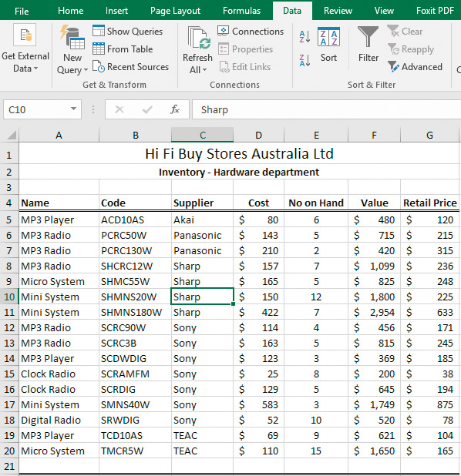
Task: Click the formula bar cancel X
Action: pyautogui.click(x=119, y=109)
